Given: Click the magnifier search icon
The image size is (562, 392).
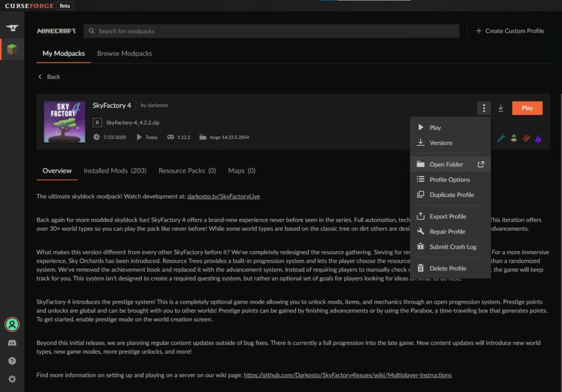Looking at the screenshot, I should click(x=92, y=31).
